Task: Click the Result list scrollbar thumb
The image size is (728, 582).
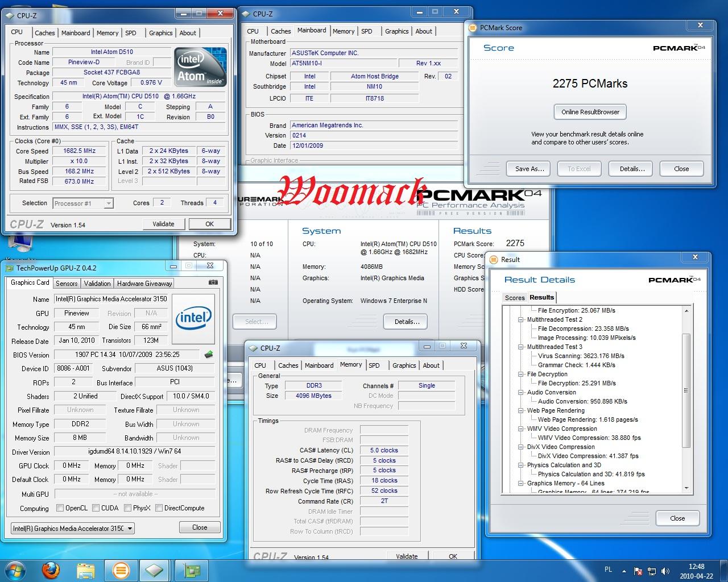Action: click(x=686, y=389)
